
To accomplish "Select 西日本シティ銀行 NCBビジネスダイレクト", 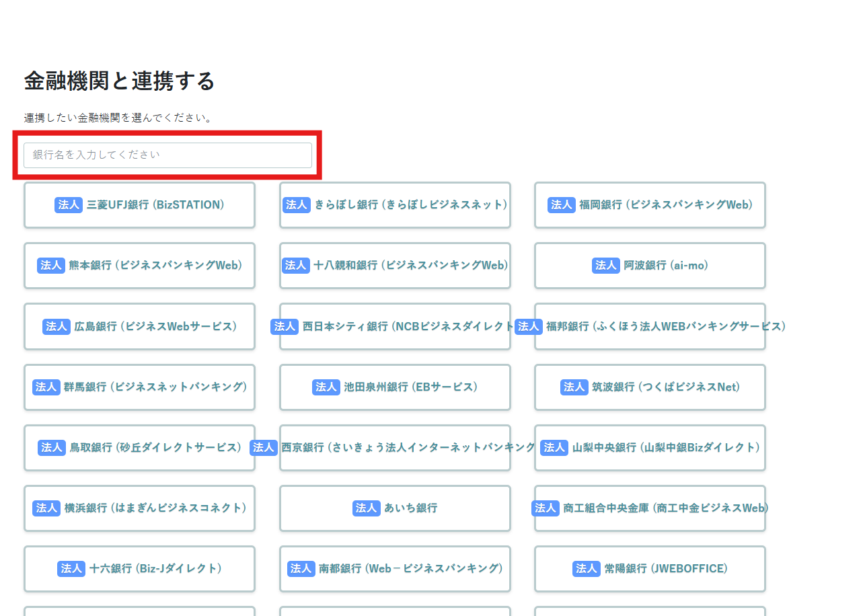I will pos(395,326).
